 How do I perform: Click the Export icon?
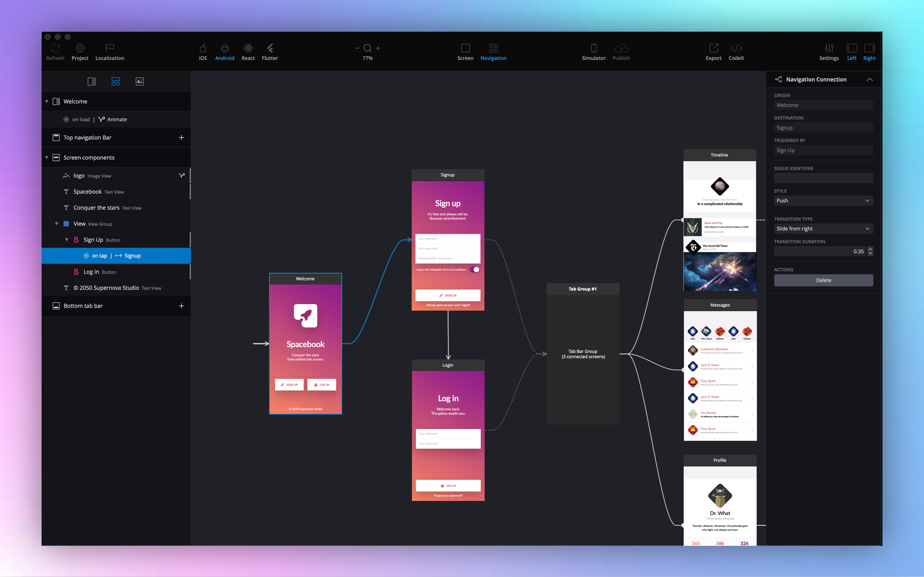pos(713,49)
